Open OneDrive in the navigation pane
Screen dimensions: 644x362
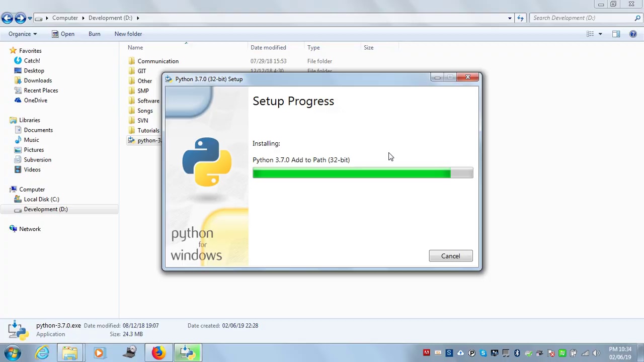coord(35,100)
